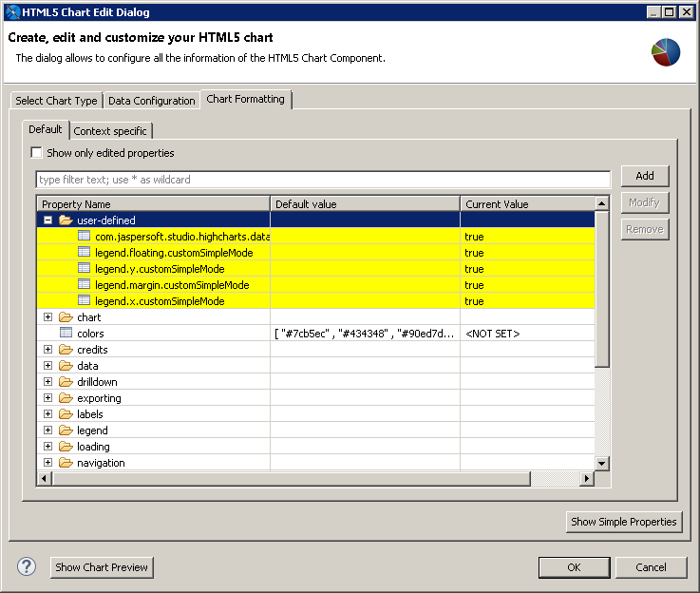Click the loading folder icon
Screen dimensions: 700x593
click(66, 446)
